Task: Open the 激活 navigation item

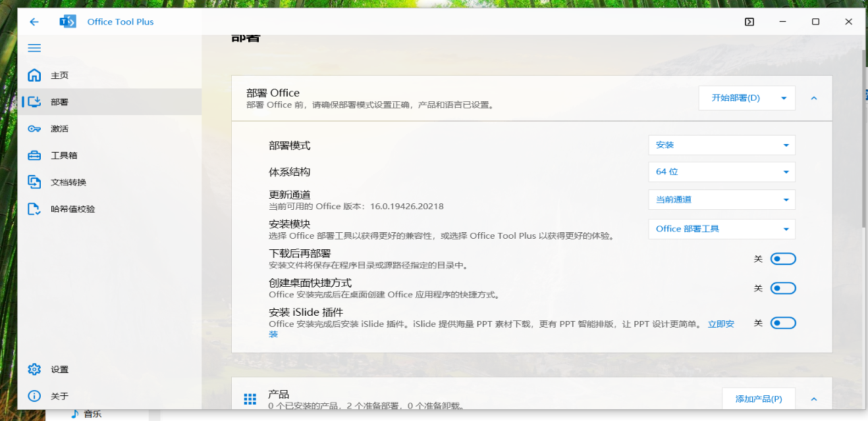Action: (x=109, y=129)
